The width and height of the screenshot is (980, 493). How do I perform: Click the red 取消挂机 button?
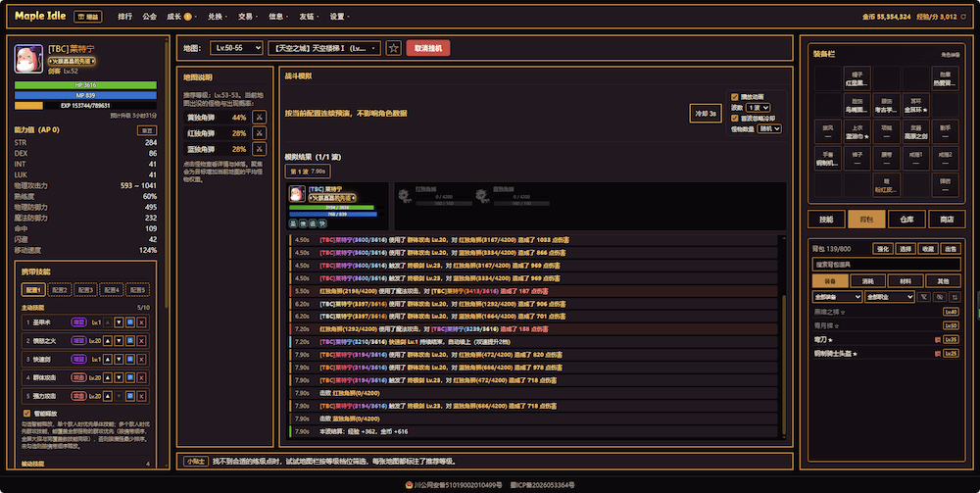pyautogui.click(x=428, y=48)
